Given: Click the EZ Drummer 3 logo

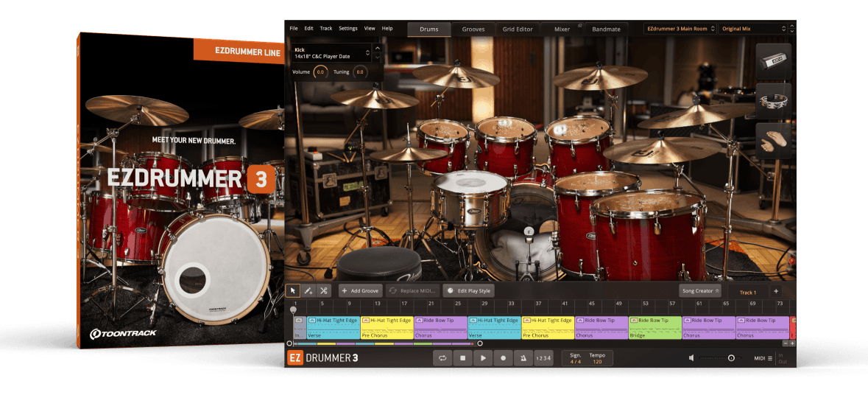Looking at the screenshot, I should pyautogui.click(x=323, y=358).
